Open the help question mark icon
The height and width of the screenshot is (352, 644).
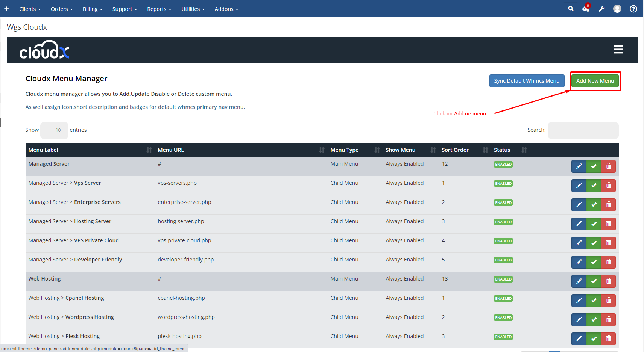pyautogui.click(x=633, y=9)
